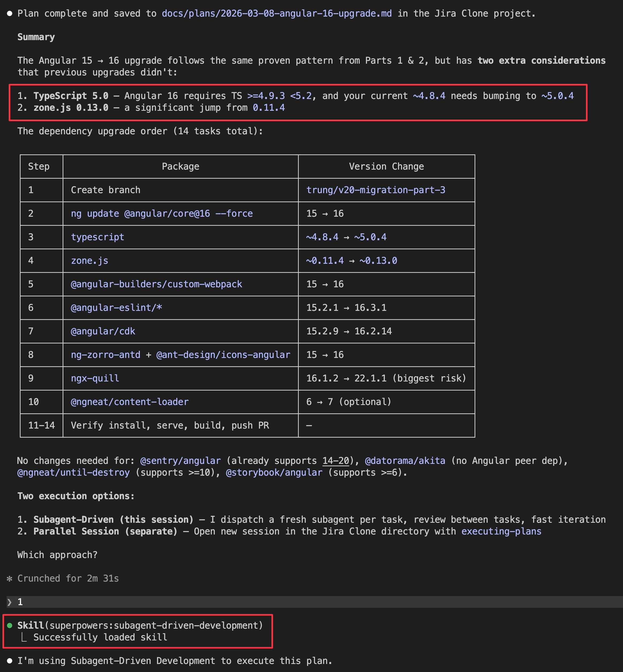Click the prompt chevron before input

[9, 602]
